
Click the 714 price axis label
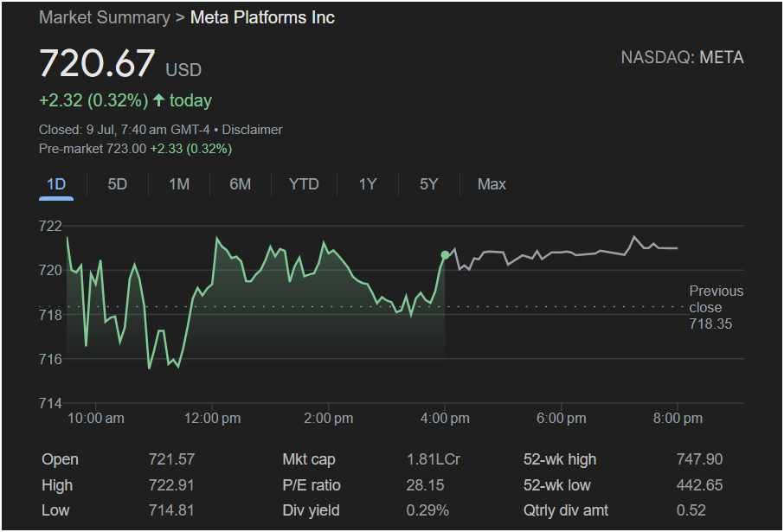pos(50,403)
